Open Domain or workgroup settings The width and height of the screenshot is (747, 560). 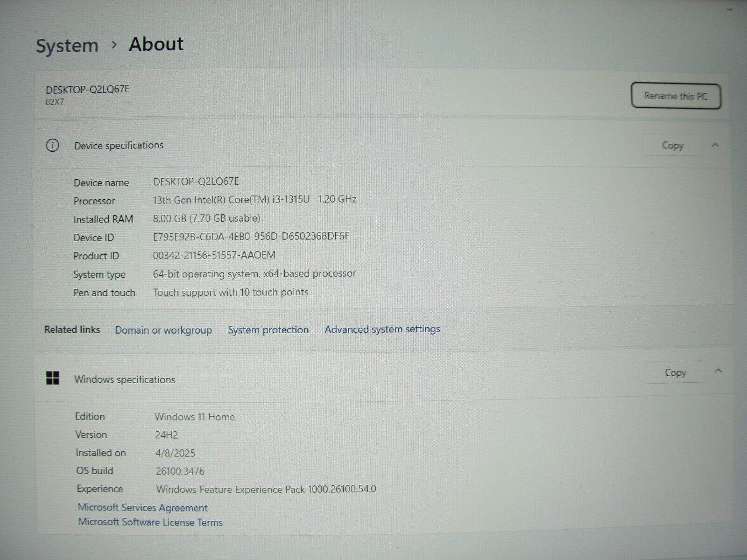(163, 330)
